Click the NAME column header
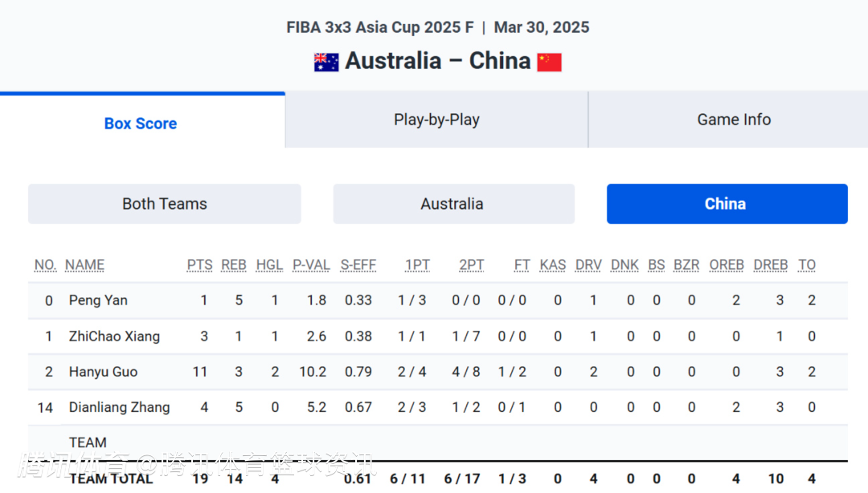 click(x=84, y=265)
